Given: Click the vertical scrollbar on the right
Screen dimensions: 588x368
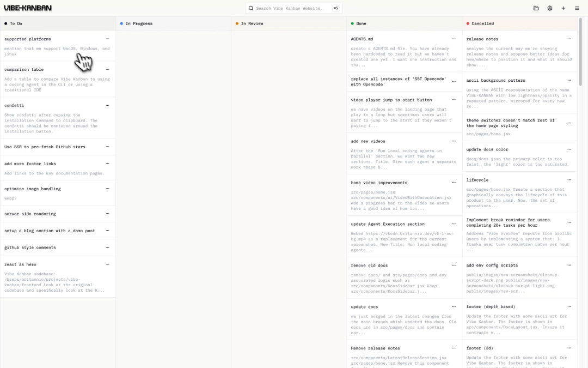Looking at the screenshot, I should (x=581, y=55).
